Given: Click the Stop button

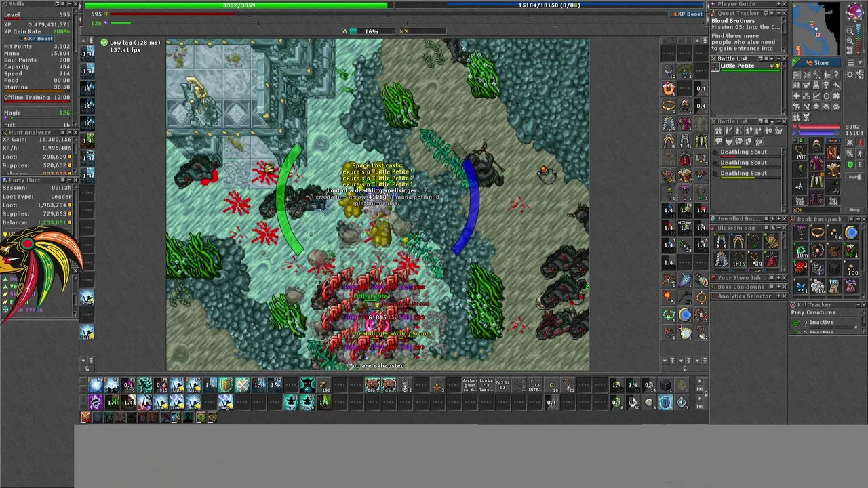Looking at the screenshot, I should [854, 210].
